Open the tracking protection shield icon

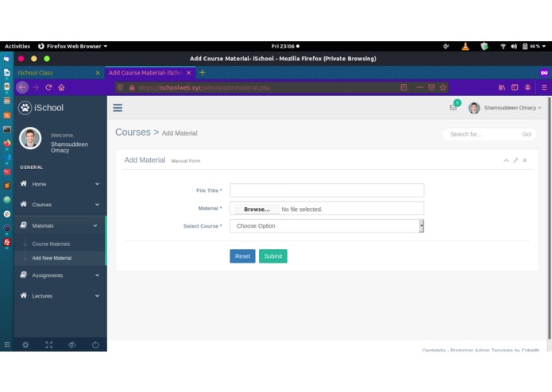click(121, 87)
